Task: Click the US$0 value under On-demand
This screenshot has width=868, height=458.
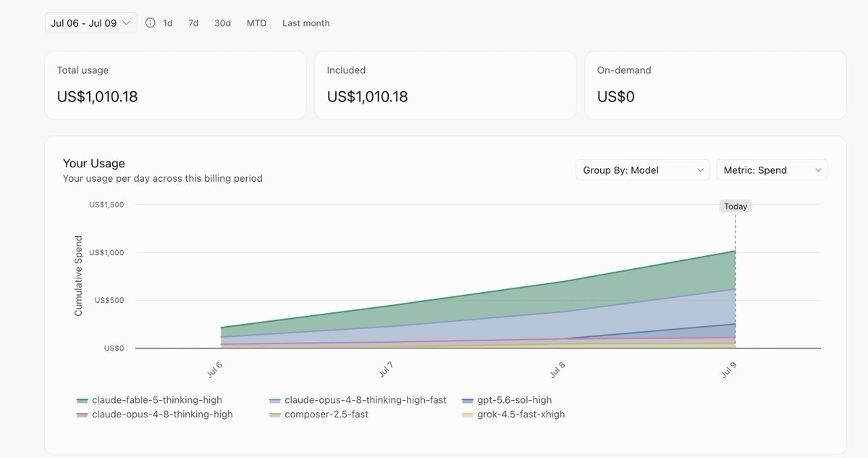Action: [x=615, y=96]
